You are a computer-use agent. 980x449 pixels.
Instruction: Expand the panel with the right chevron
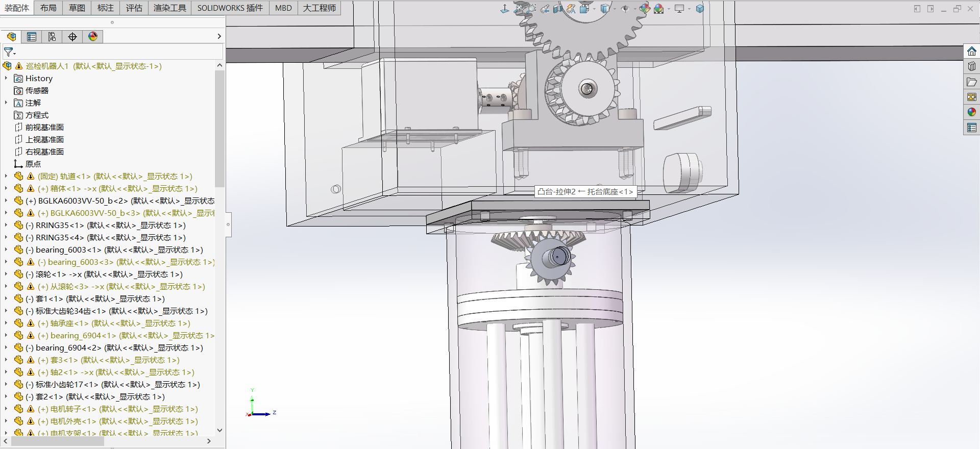click(x=219, y=36)
